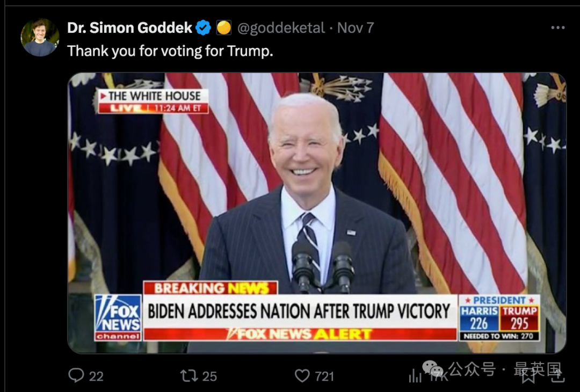Open the Nov 7 timestamp link
This screenshot has height=392, width=580.
coord(356,28)
